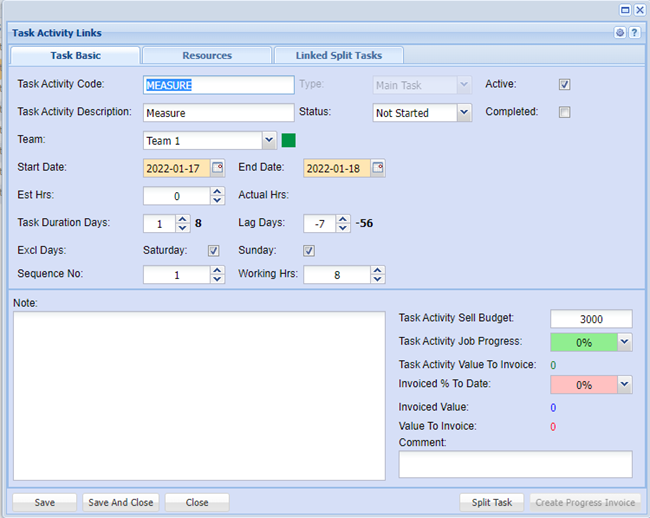Image resolution: width=650 pixels, height=518 pixels.
Task: Open the Linked Split Tasks tab
Action: pos(339,55)
